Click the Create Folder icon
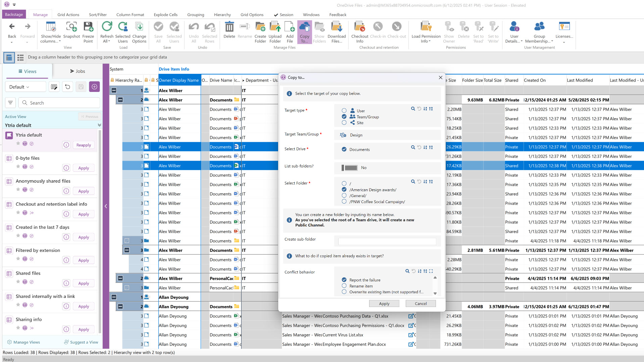 (x=260, y=27)
